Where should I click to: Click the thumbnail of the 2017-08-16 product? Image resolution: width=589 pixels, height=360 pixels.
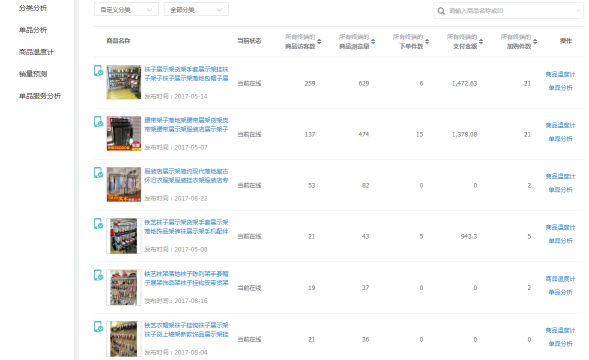click(124, 287)
